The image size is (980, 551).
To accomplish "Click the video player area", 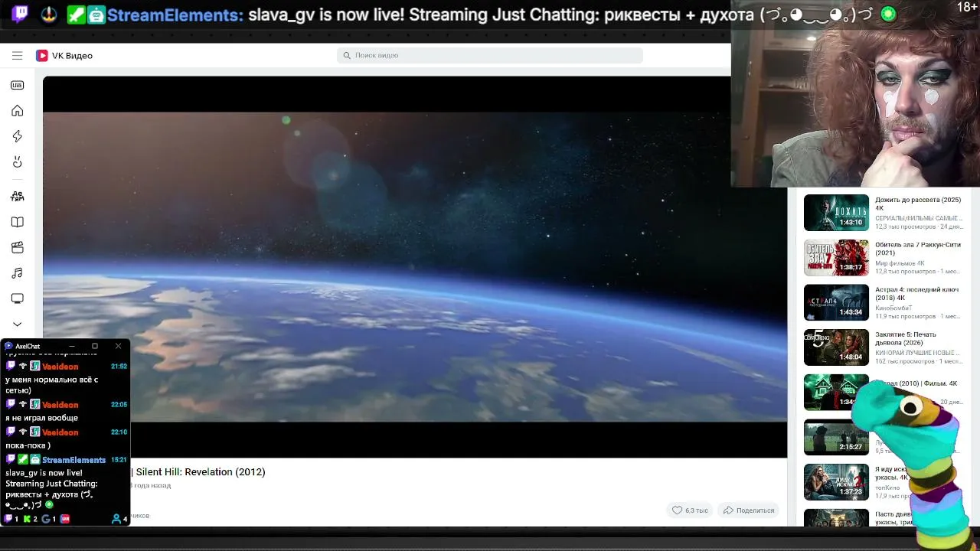I will (415, 267).
